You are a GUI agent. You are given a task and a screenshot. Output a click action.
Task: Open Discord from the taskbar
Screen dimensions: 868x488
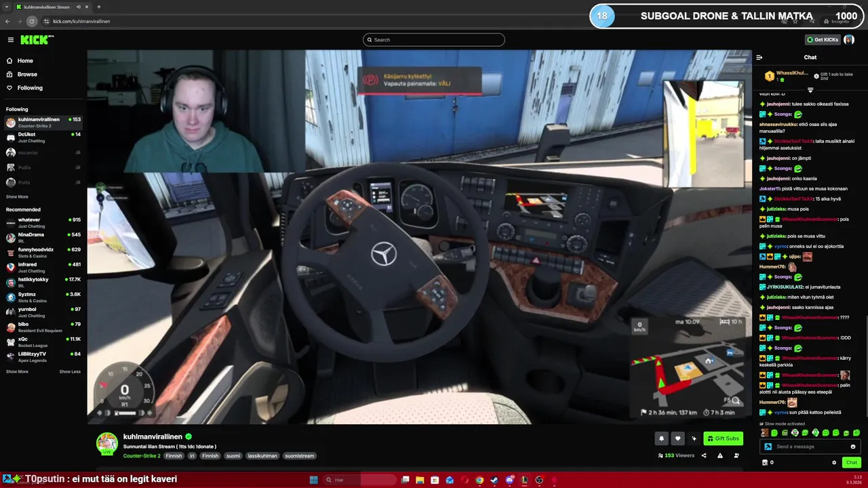tap(509, 480)
